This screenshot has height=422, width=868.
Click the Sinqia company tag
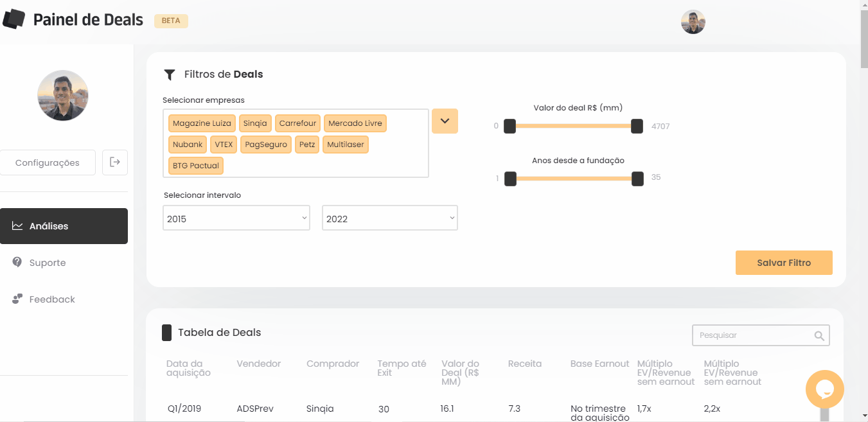pyautogui.click(x=255, y=123)
